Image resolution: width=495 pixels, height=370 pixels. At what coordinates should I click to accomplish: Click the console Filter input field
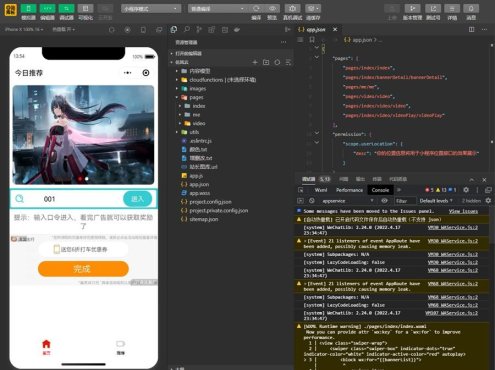pyautogui.click(x=404, y=201)
